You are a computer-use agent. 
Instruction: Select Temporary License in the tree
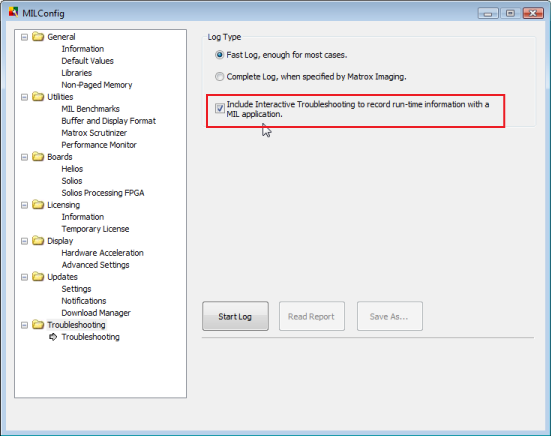pos(95,229)
